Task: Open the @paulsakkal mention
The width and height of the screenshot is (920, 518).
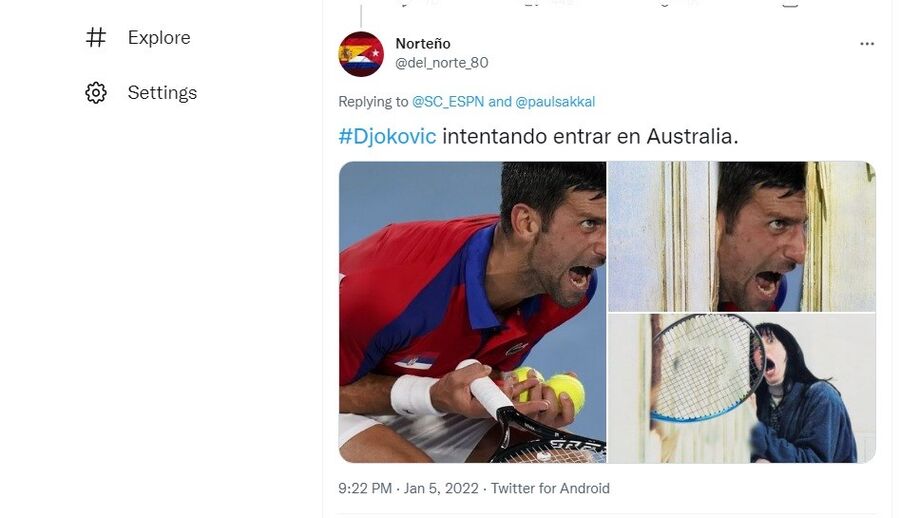Action: pos(555,101)
